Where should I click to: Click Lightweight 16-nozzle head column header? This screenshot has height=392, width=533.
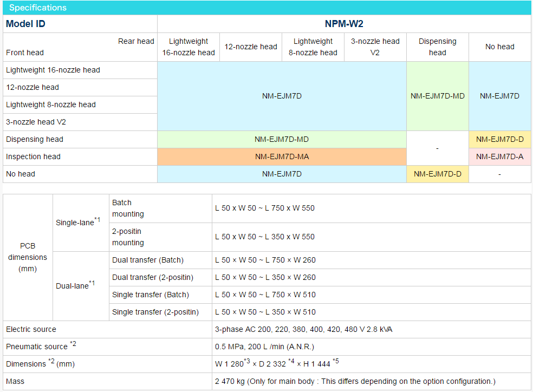coord(188,47)
